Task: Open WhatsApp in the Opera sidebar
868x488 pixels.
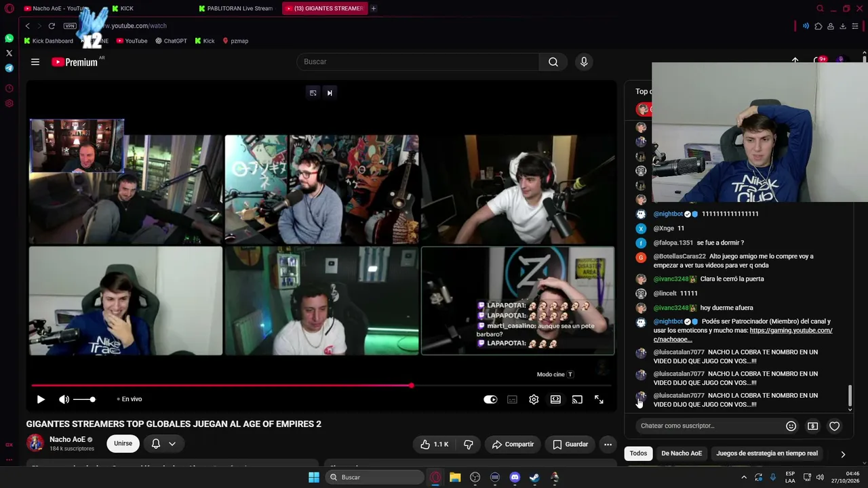Action: click(9, 39)
